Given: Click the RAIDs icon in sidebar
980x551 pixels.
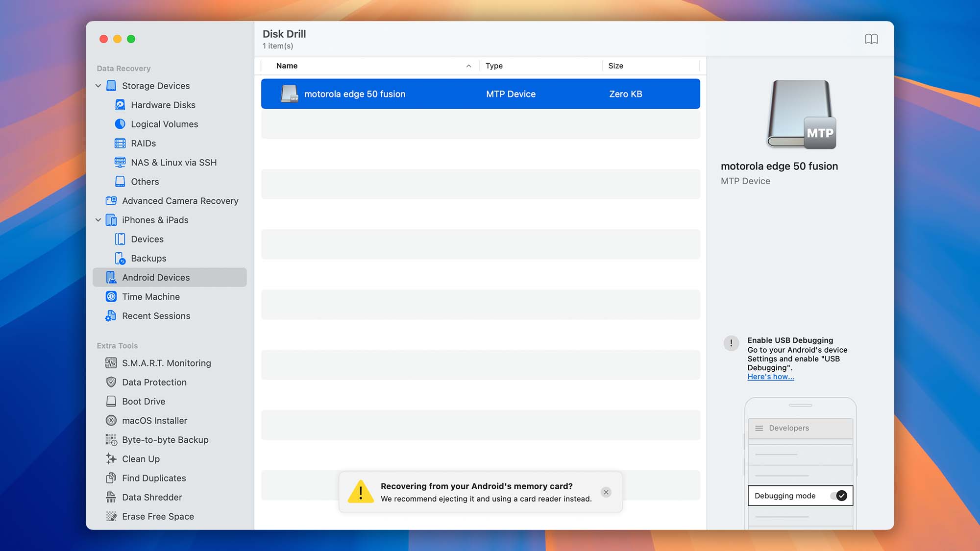Looking at the screenshot, I should click(120, 143).
